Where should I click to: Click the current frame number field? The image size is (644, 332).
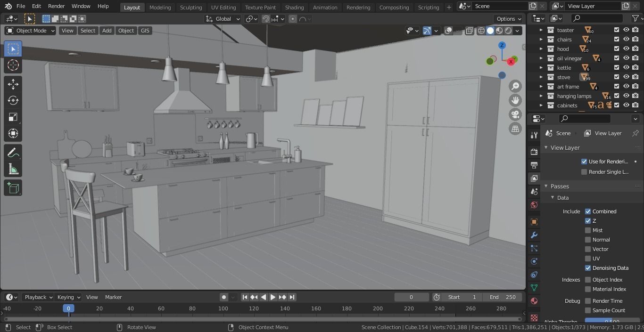pyautogui.click(x=411, y=297)
